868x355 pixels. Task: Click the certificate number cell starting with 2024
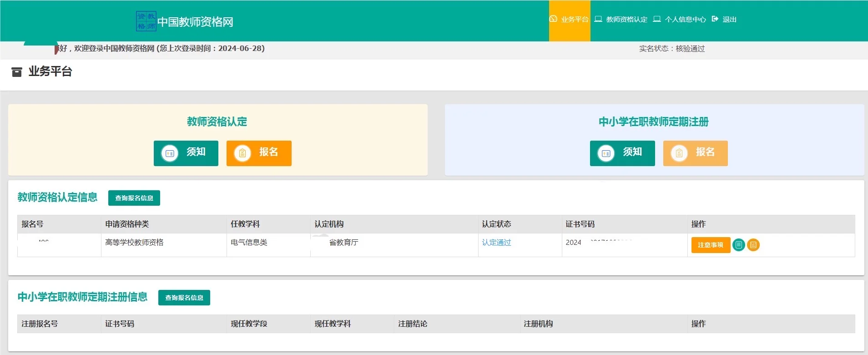coord(625,245)
